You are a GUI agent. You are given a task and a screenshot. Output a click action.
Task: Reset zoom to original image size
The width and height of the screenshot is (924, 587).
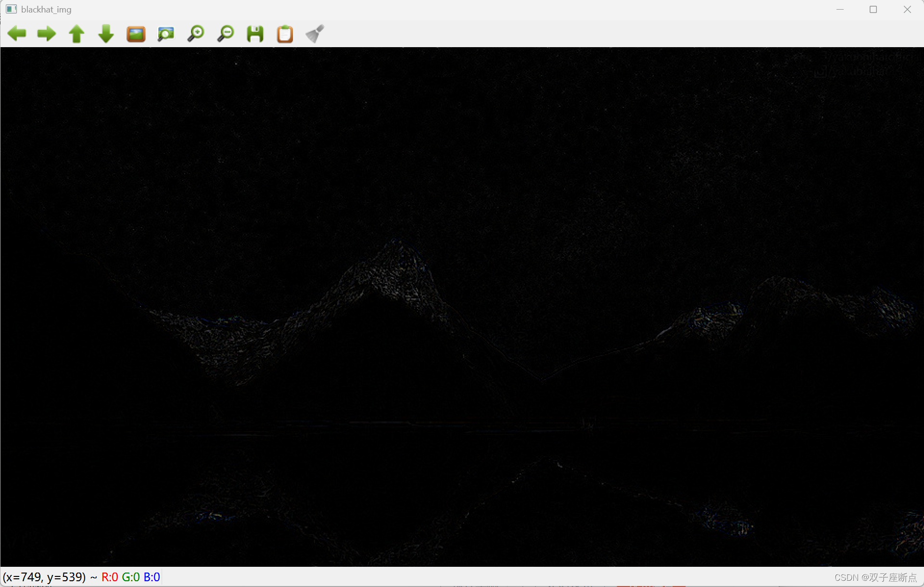(x=136, y=34)
